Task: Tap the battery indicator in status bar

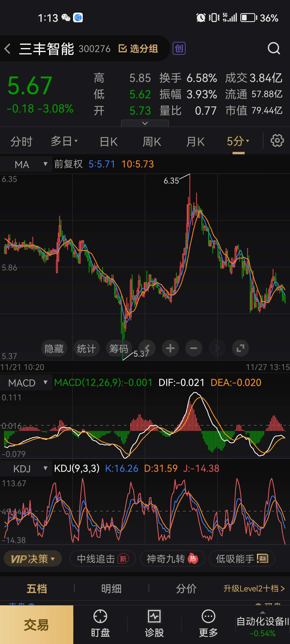Action: coord(248,18)
